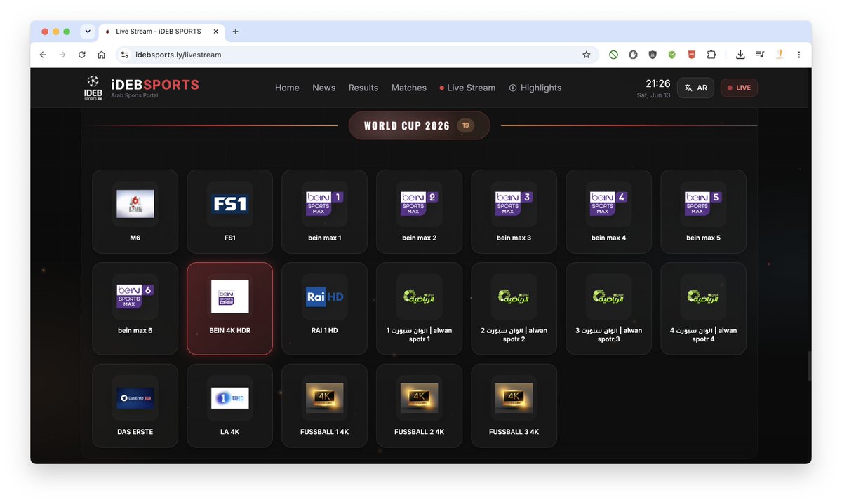
Task: Bookmark this page with the star
Action: click(587, 55)
